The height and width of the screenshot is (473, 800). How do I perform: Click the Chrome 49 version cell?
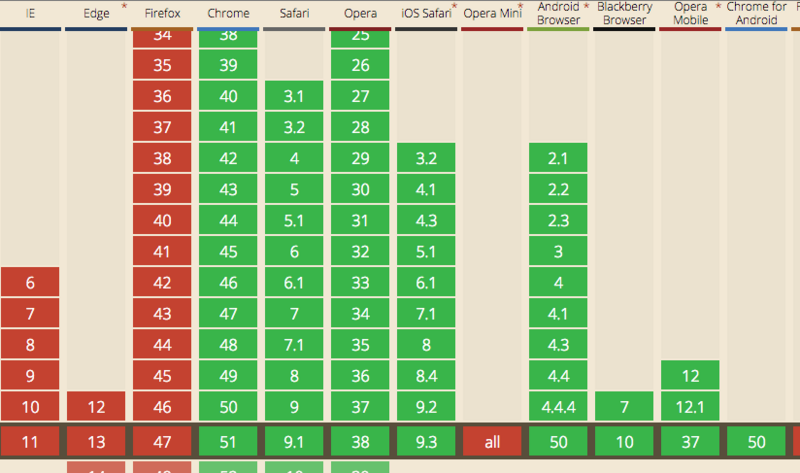pos(228,376)
